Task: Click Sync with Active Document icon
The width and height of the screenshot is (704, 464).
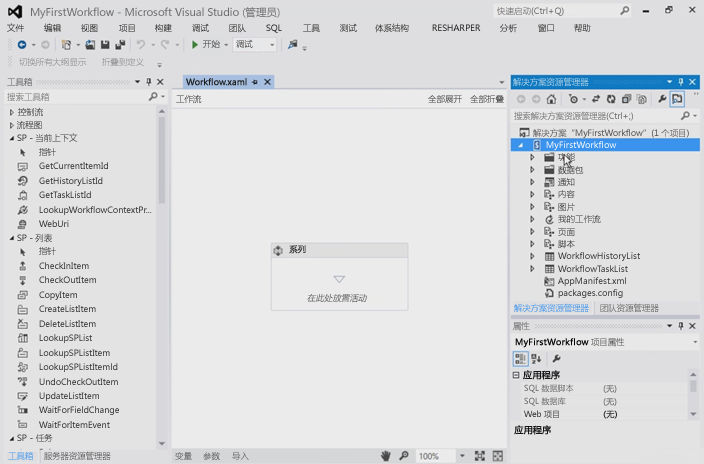Action: pos(596,99)
